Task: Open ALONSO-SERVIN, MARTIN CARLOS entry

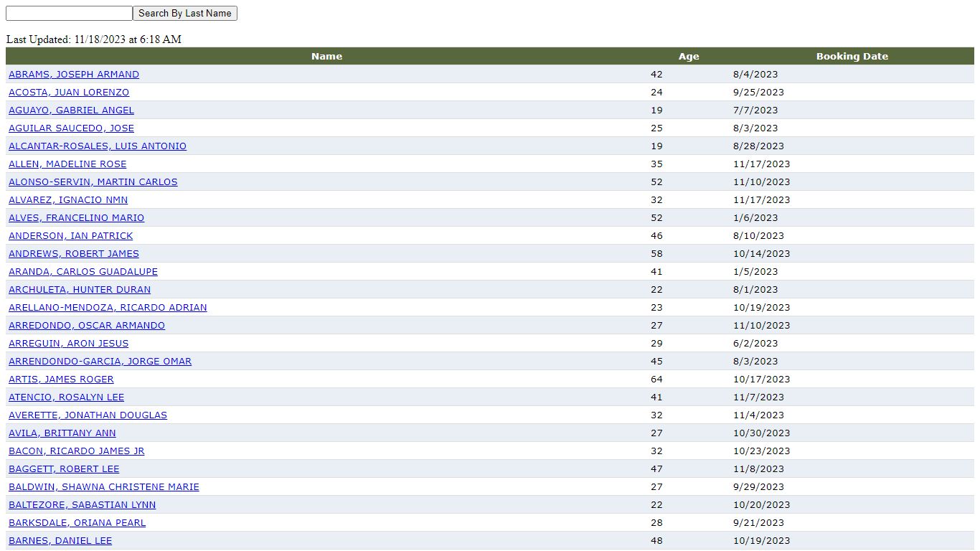Action: click(93, 182)
